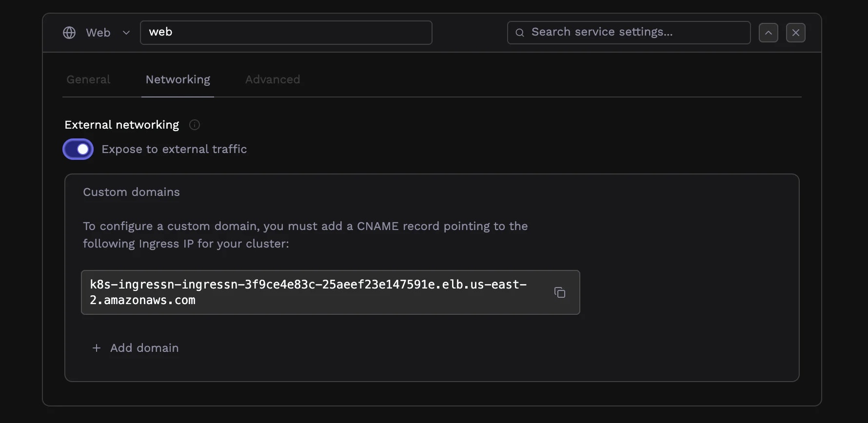Click the External networking info icon
Screen dimensions: 868x423
pyautogui.click(x=195, y=125)
